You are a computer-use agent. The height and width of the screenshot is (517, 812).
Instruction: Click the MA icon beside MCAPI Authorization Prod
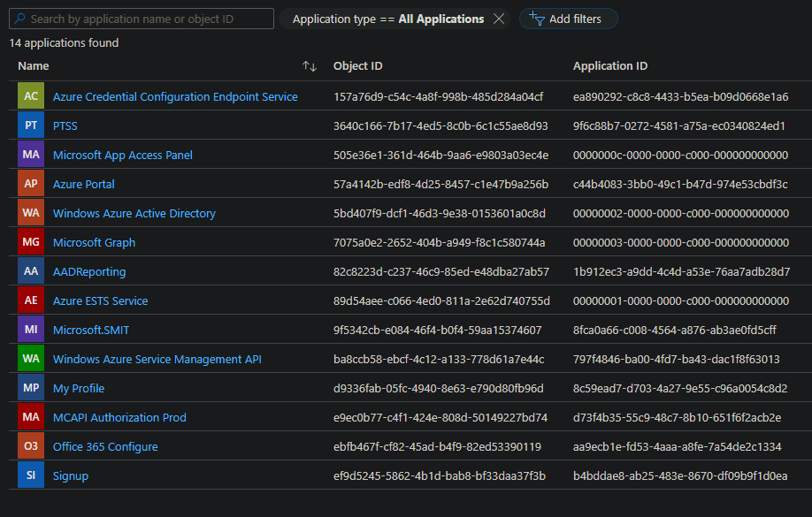point(31,417)
